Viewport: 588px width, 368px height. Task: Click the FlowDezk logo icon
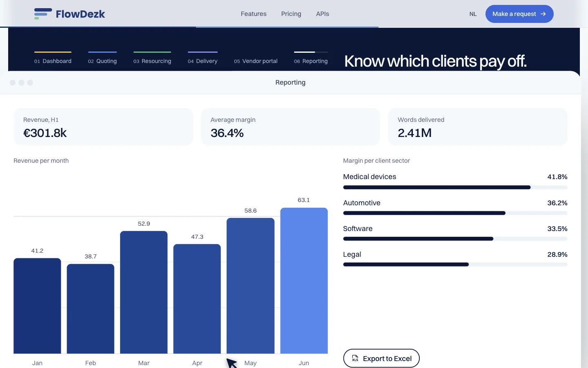coord(43,14)
